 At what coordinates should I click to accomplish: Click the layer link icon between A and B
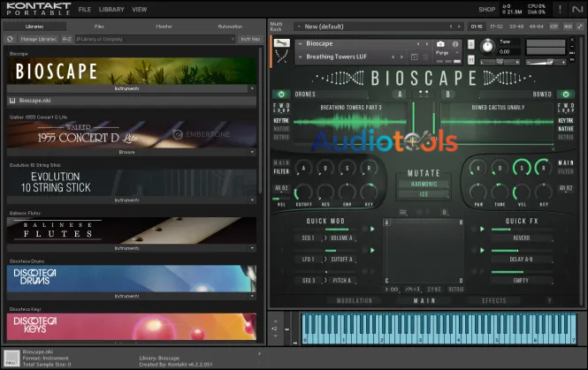(x=424, y=94)
